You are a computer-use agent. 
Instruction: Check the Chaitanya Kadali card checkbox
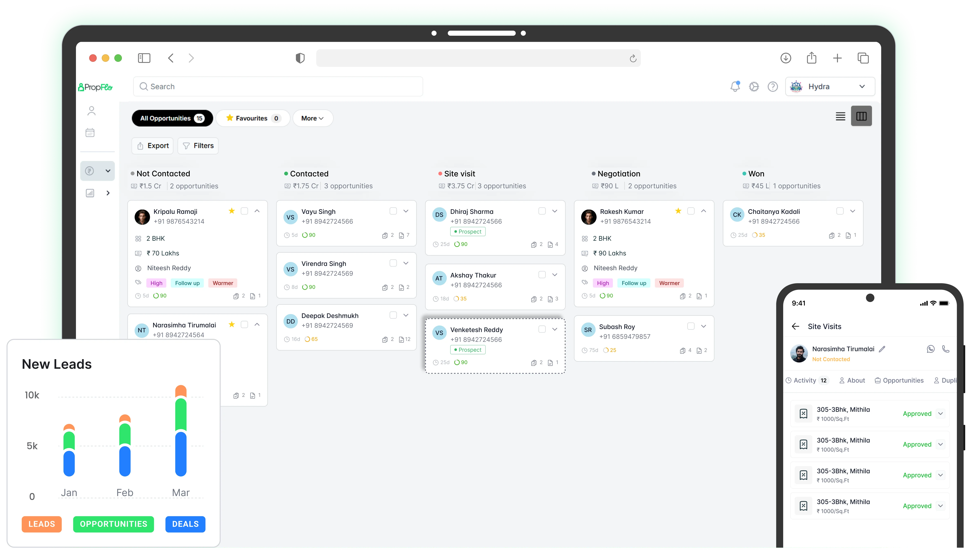(x=840, y=211)
